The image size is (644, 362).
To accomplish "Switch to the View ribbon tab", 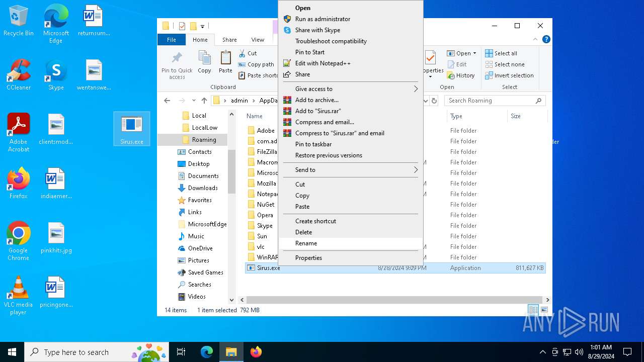I will pos(258,40).
